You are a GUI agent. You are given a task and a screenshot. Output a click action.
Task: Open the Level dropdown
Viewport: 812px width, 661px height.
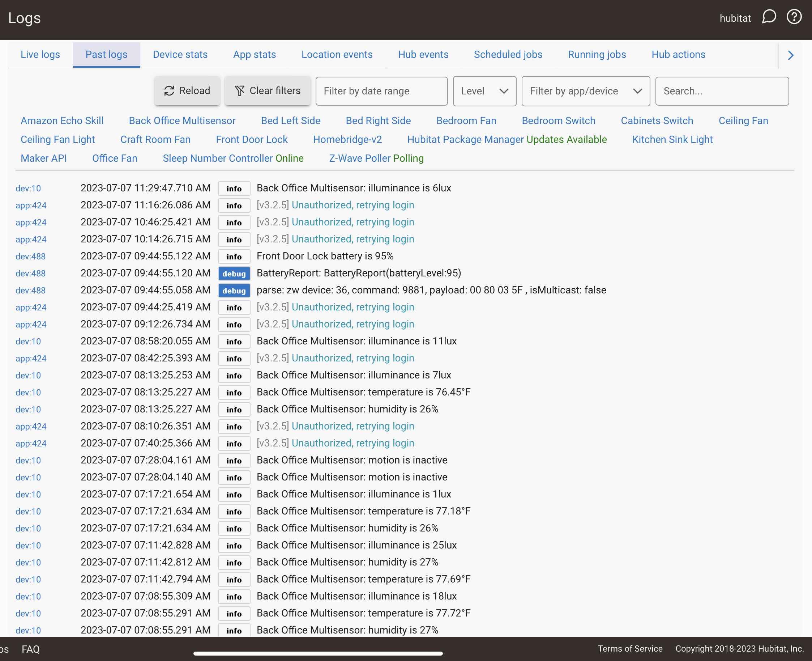click(x=484, y=91)
